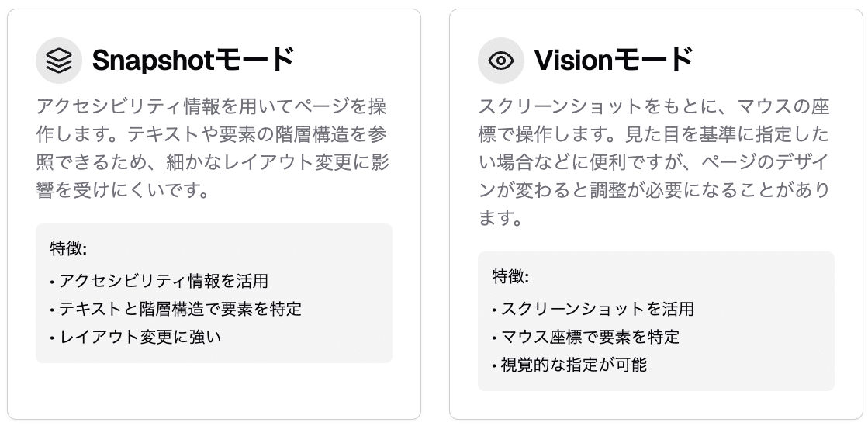Click the Snapshotモード heading
Image resolution: width=868 pixels, height=426 pixels.
pyautogui.click(x=193, y=61)
